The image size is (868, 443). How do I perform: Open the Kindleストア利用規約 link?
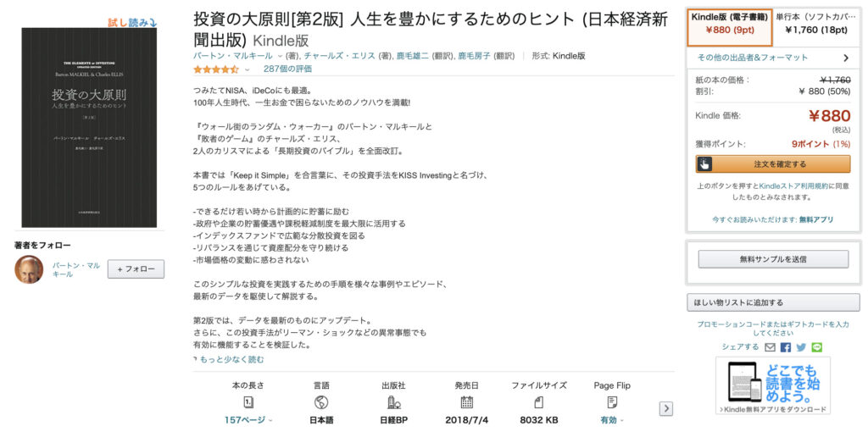point(793,186)
